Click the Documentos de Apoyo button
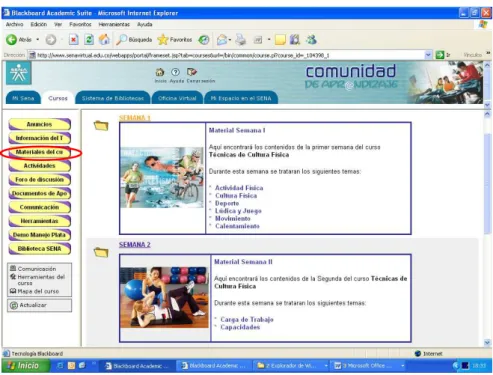This screenshot has width=493, height=375. pos(40,193)
